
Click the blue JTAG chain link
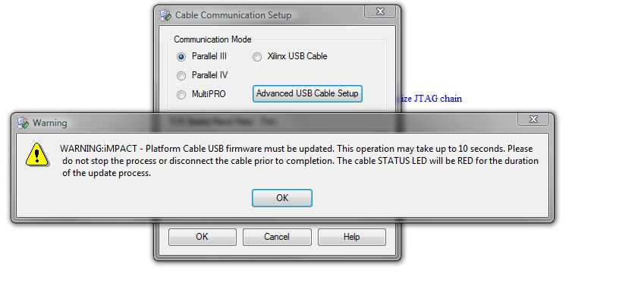[x=430, y=99]
